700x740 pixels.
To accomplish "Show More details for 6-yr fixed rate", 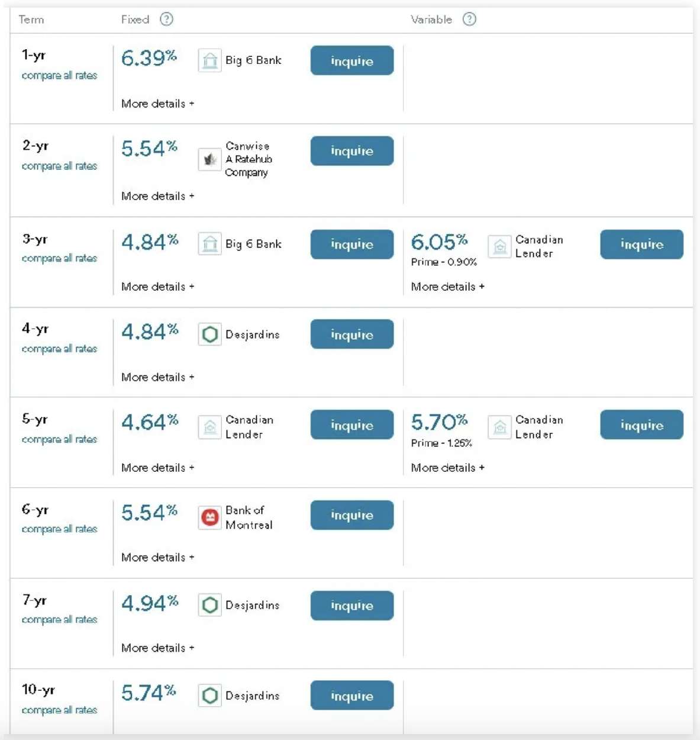I will point(157,557).
